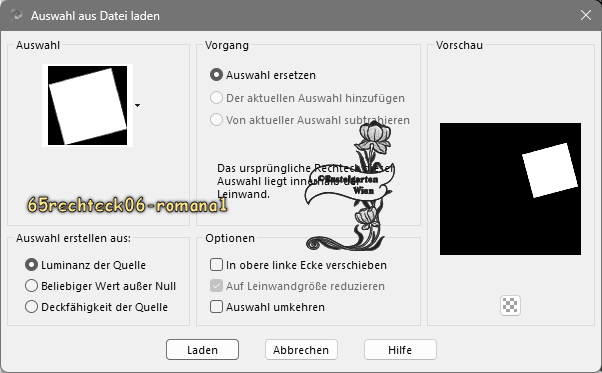Open Hilfe for this dialog
602x373 pixels.
(400, 350)
